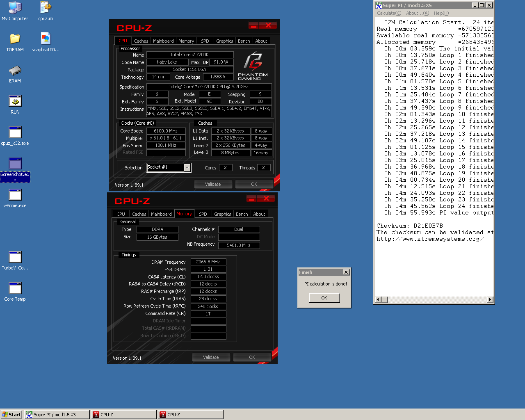This screenshot has width=525, height=420.
Task: Click the xtremesystems.org URL text
Action: pyautogui.click(x=430, y=239)
